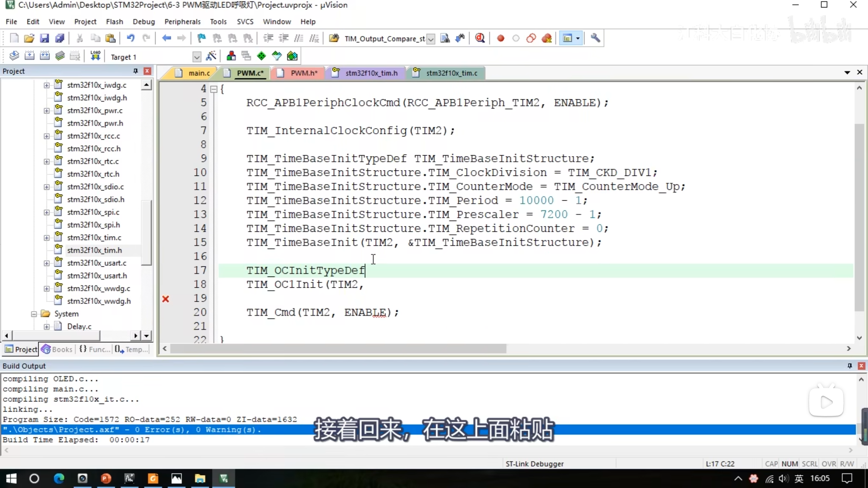This screenshot has height=488, width=868.
Task: Select stm32f10x_usart.h in the project tree
Action: click(97, 276)
